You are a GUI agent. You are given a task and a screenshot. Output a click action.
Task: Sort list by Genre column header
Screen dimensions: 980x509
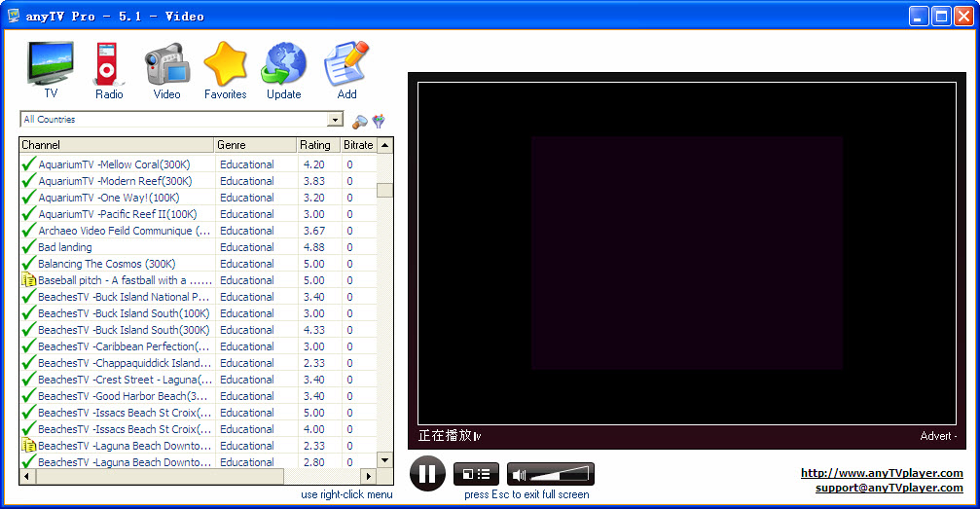click(x=255, y=144)
